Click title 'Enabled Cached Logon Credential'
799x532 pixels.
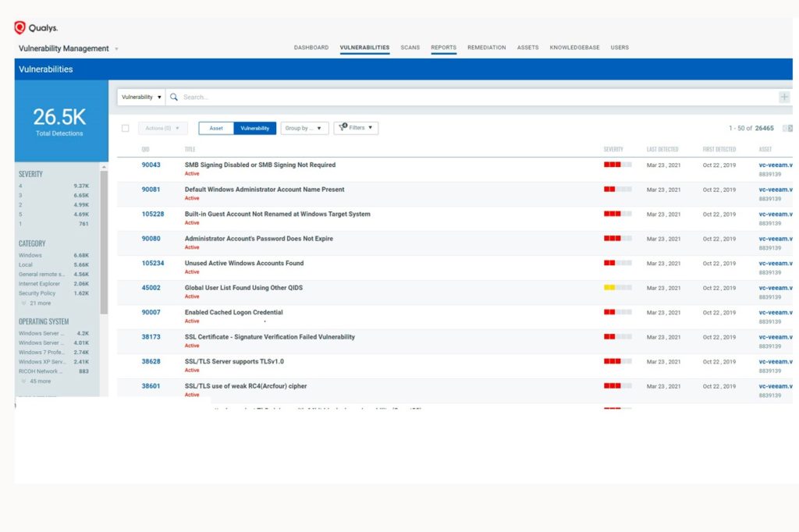pyautogui.click(x=233, y=312)
